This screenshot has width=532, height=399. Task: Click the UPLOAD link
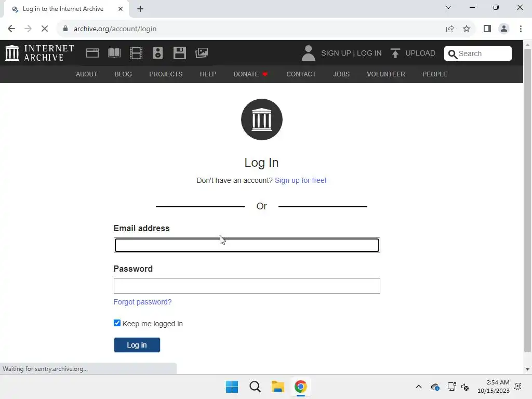420,54
